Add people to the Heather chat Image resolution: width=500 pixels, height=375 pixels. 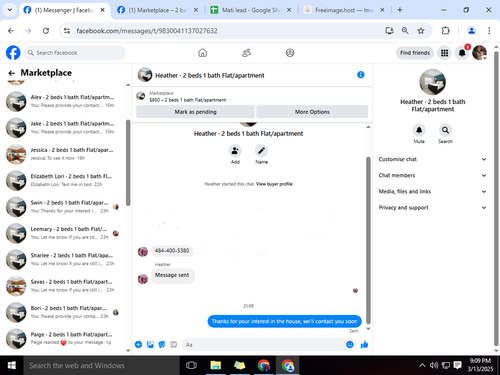(235, 151)
